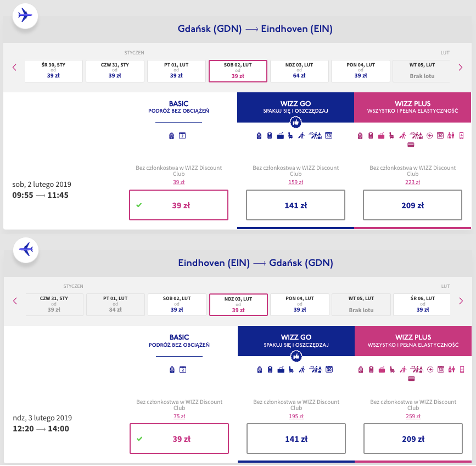Show earlier outbound dates with left arrow
Viewport: 476px width, 466px height.
14,68
